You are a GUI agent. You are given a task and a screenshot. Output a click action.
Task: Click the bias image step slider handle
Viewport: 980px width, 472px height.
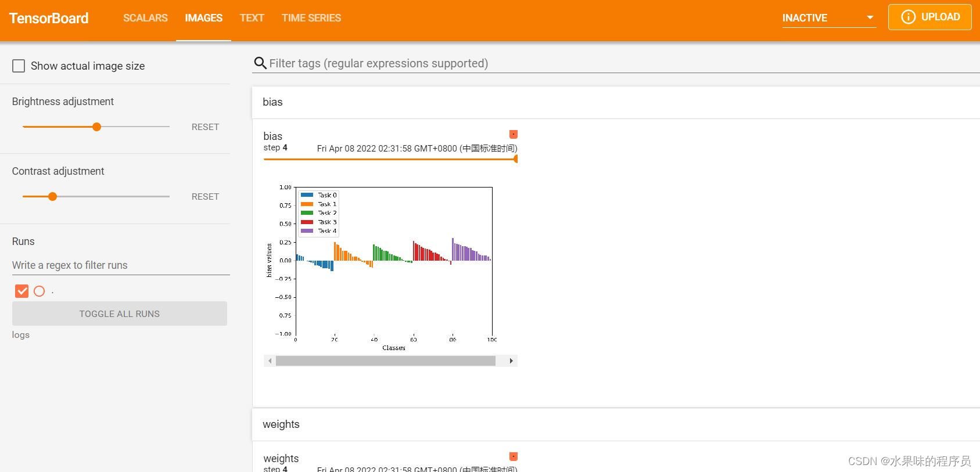point(515,159)
